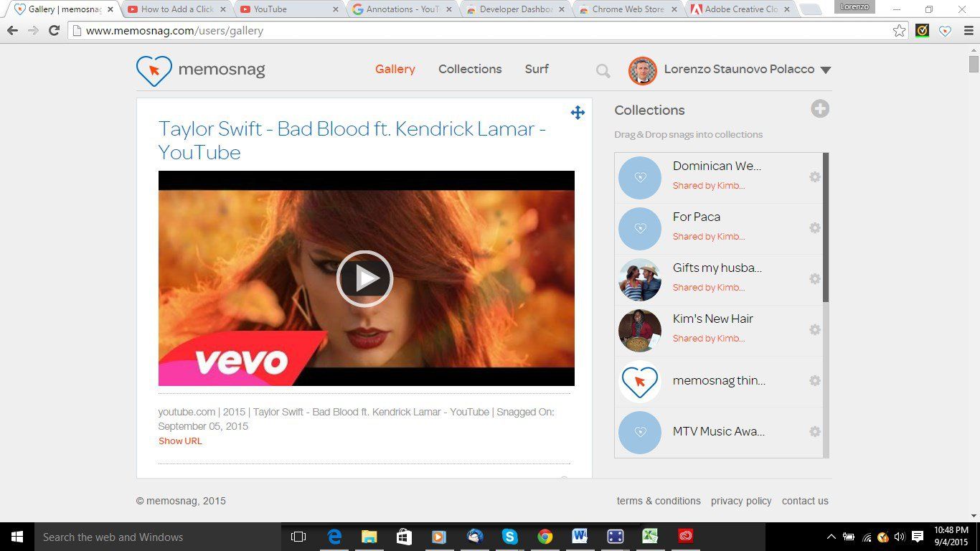Viewport: 980px width, 551px height.
Task: Open settings gear for memosnag thin... collection
Action: (x=815, y=380)
